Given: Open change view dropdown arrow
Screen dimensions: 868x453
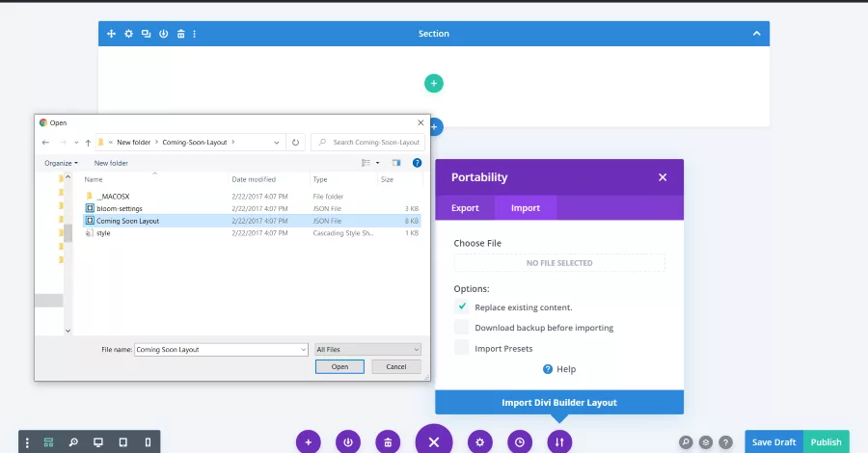Looking at the screenshot, I should pos(377,163).
